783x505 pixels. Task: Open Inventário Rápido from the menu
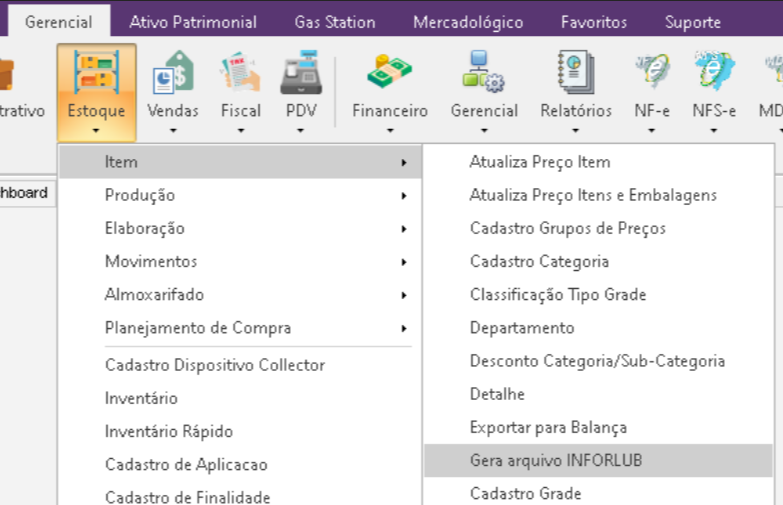[x=169, y=431]
